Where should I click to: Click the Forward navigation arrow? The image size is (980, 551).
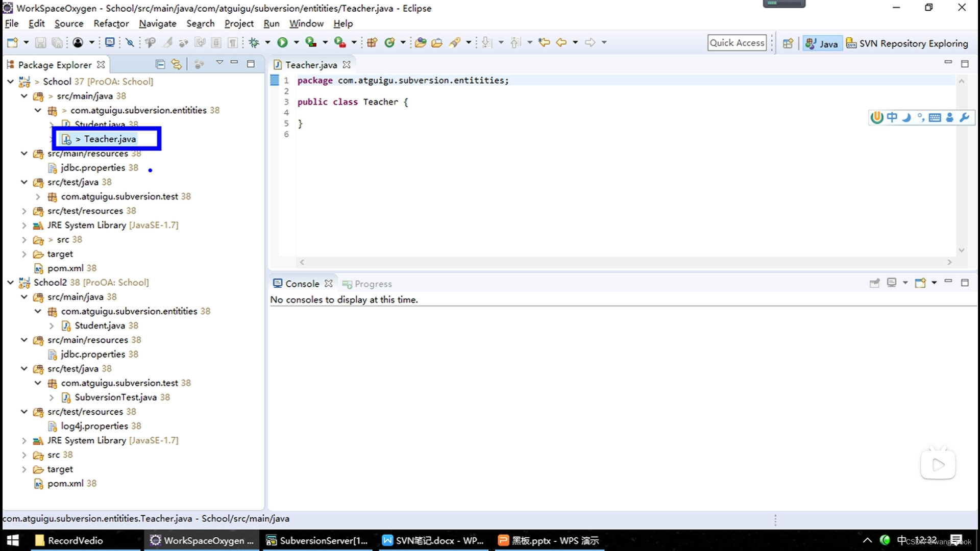590,42
